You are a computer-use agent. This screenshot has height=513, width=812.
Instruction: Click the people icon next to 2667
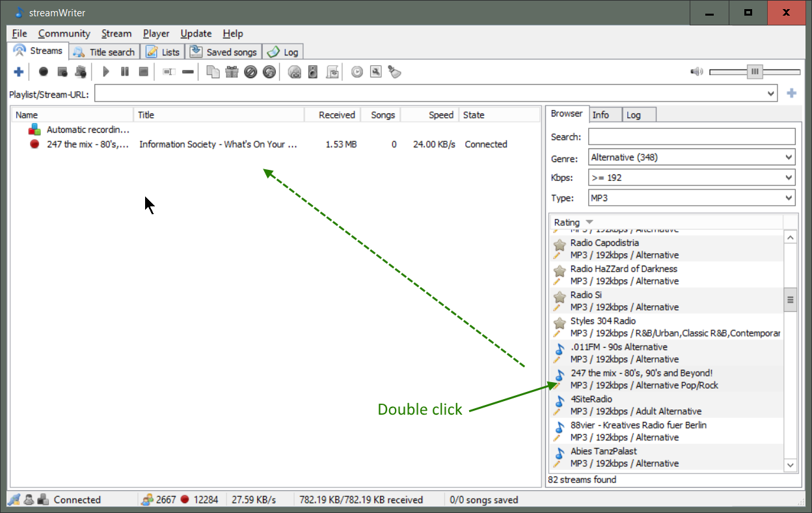point(148,500)
